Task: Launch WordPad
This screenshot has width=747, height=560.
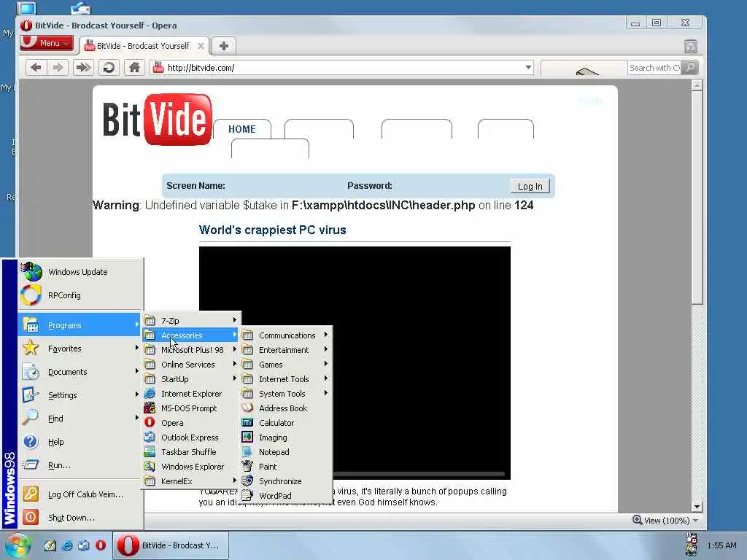Action: point(286,496)
